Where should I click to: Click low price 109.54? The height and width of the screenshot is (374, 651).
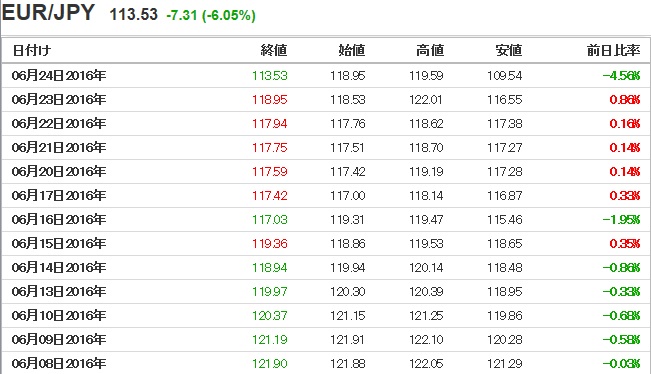click(x=505, y=76)
